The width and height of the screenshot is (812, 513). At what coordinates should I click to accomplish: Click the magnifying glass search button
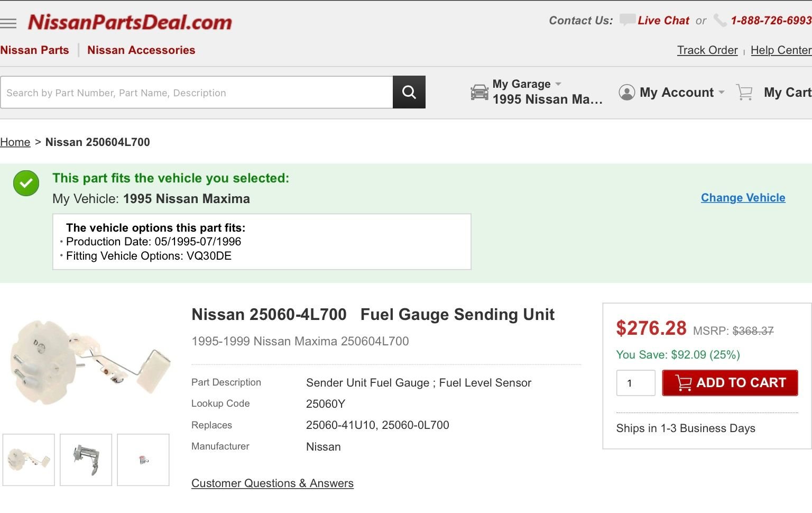409,92
